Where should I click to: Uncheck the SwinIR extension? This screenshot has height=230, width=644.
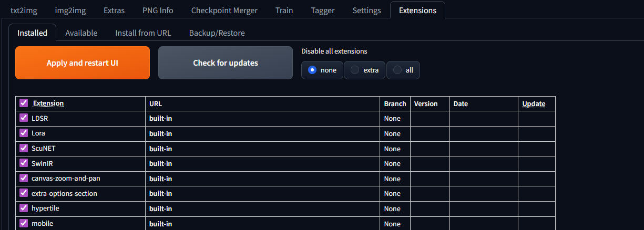24,163
